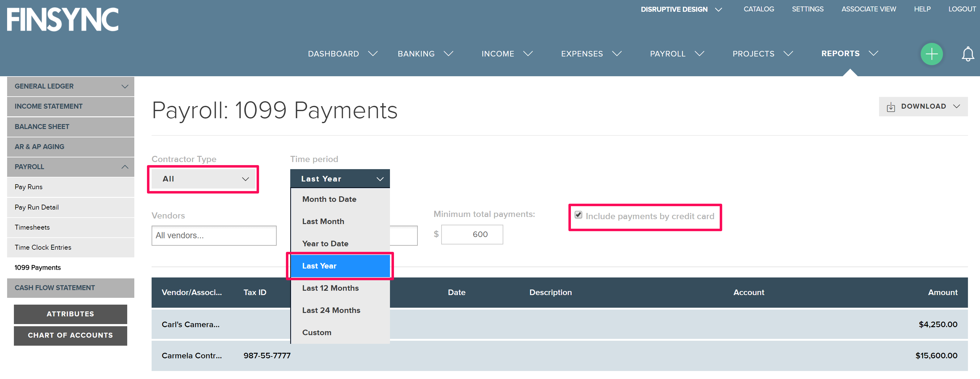This screenshot has height=379, width=980.
Task: Open the Expenses menu
Action: pos(582,54)
